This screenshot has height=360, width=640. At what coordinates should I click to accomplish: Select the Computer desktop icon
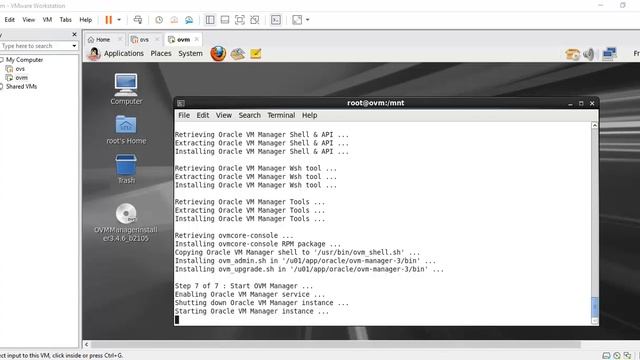[126, 89]
